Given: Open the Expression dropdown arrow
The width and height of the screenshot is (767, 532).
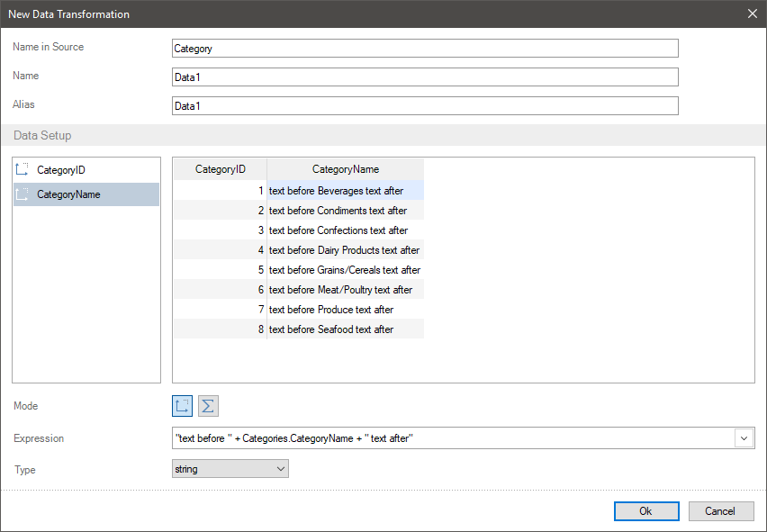Looking at the screenshot, I should [x=744, y=438].
